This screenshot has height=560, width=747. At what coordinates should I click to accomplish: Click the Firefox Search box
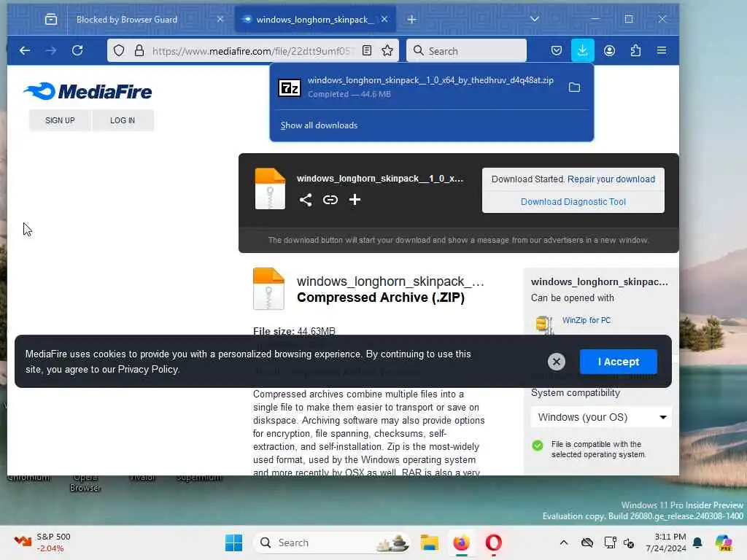tap(466, 50)
